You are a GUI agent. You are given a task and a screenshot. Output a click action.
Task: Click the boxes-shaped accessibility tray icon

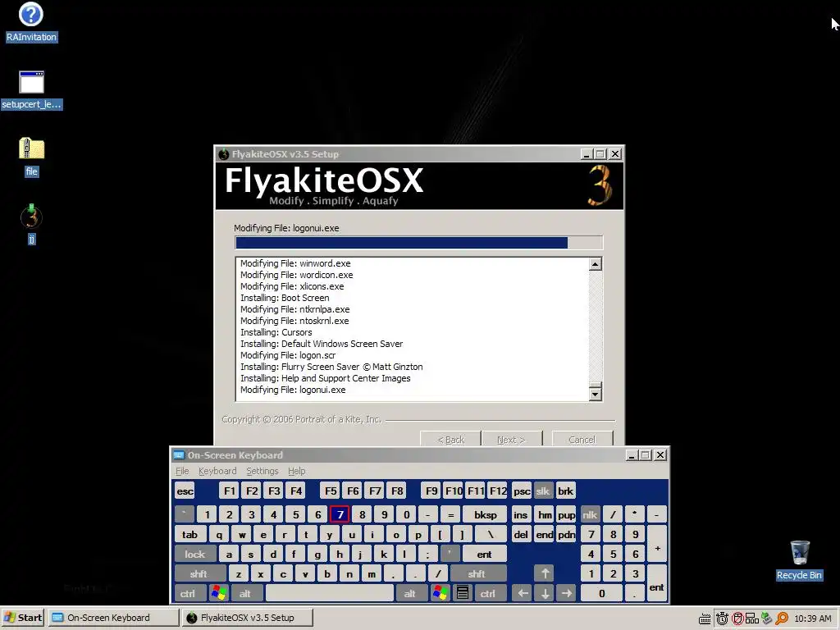tap(752, 619)
